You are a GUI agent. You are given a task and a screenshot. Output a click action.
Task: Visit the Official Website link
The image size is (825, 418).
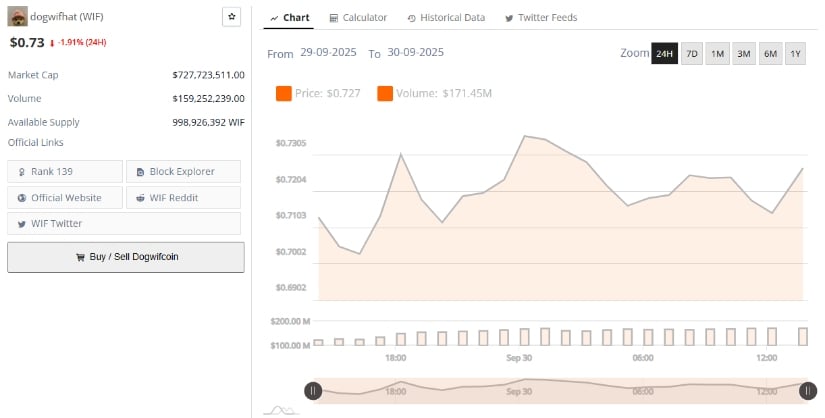65,198
